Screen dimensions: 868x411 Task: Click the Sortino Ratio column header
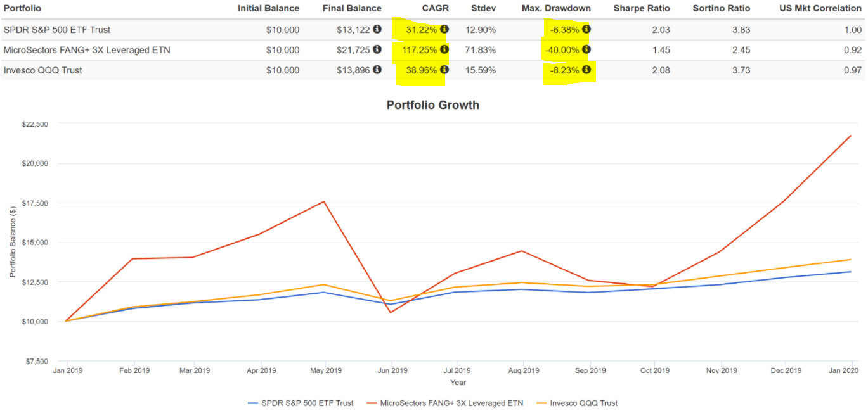click(x=721, y=8)
